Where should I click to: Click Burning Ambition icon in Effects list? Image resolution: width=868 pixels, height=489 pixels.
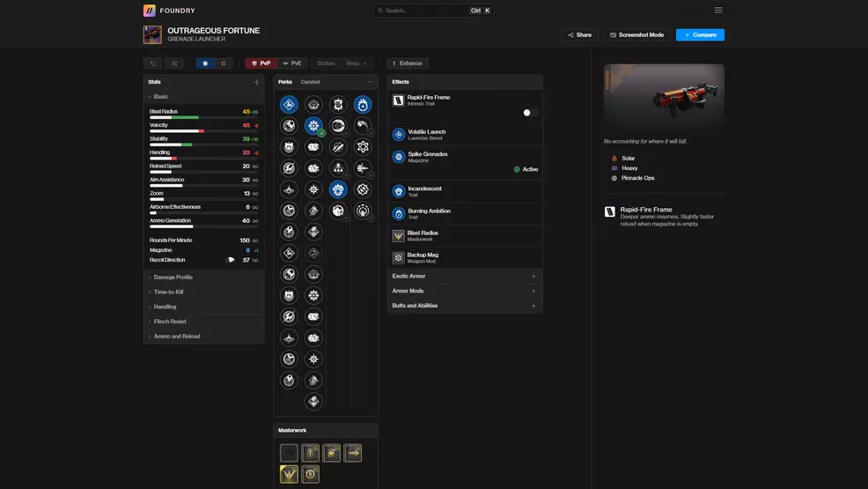click(399, 213)
